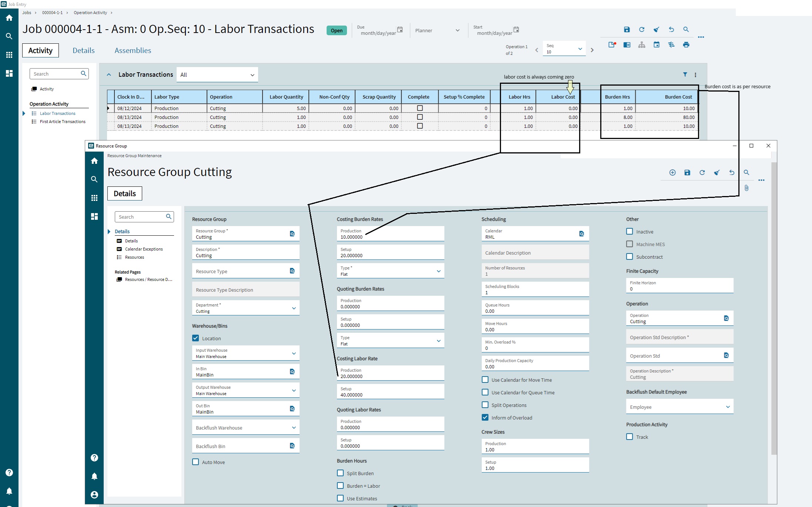Click attachment paperclip icon in Resource Group
Viewport: 812px width, 507px height.
[746, 188]
